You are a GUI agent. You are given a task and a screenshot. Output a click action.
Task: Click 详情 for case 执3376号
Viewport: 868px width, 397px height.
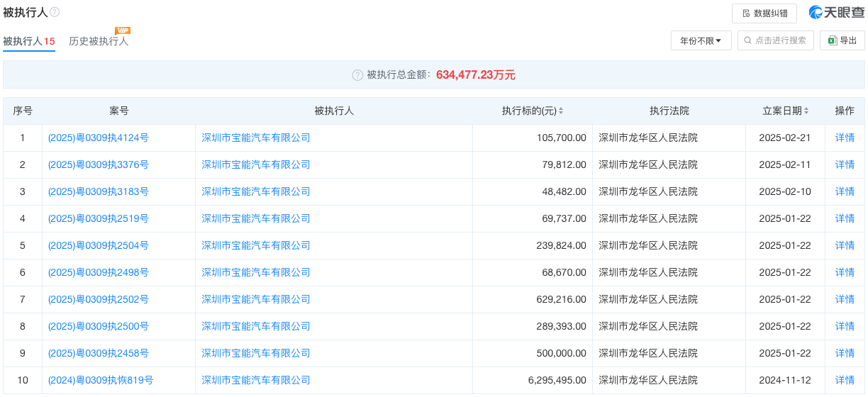pos(845,164)
